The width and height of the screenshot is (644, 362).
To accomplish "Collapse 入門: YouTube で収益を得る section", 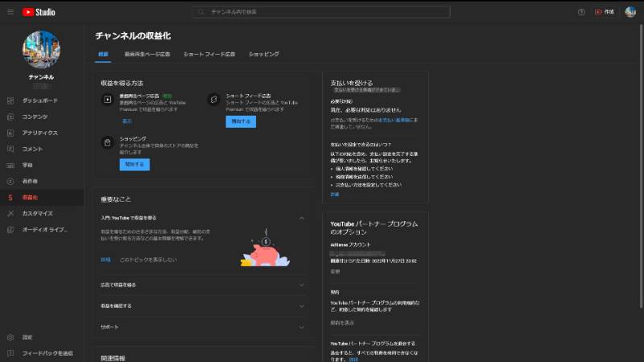I will point(301,218).
